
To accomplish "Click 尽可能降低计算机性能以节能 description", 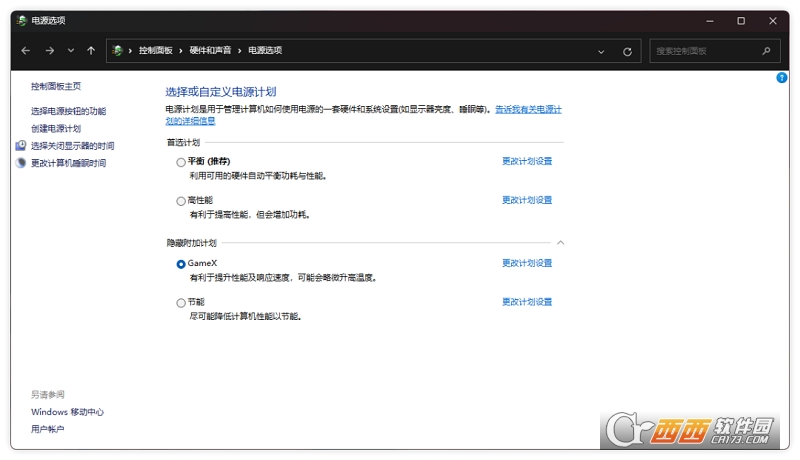I will [x=245, y=317].
